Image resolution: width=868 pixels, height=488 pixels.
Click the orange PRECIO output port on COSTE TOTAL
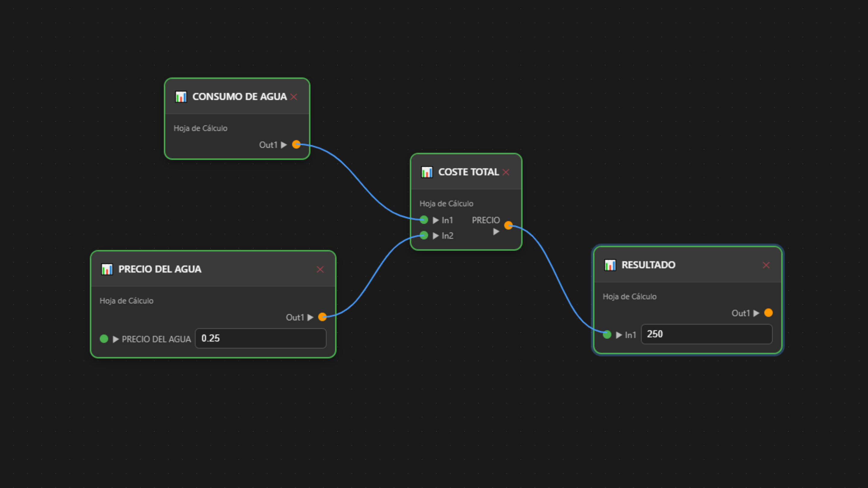pyautogui.click(x=508, y=225)
